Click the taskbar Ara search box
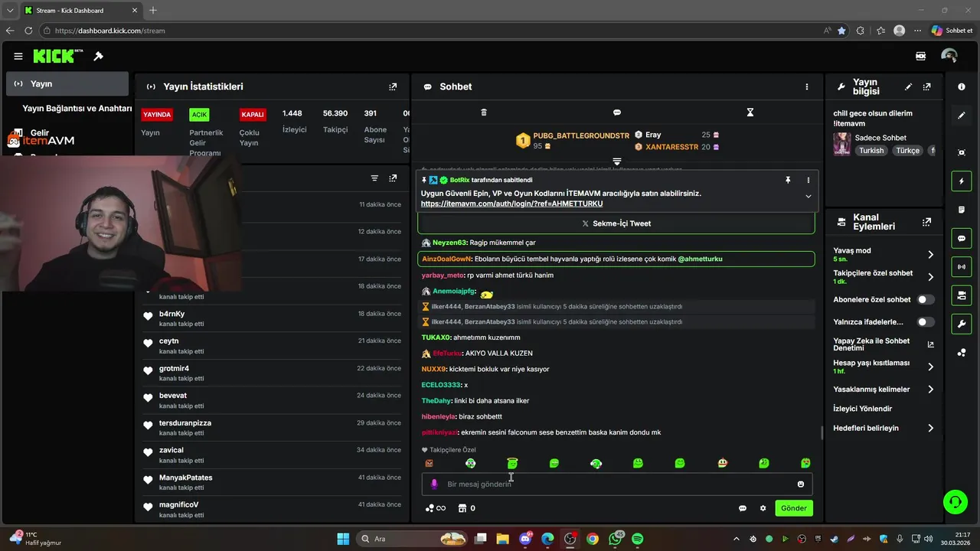This screenshot has width=980, height=551. coord(413,539)
